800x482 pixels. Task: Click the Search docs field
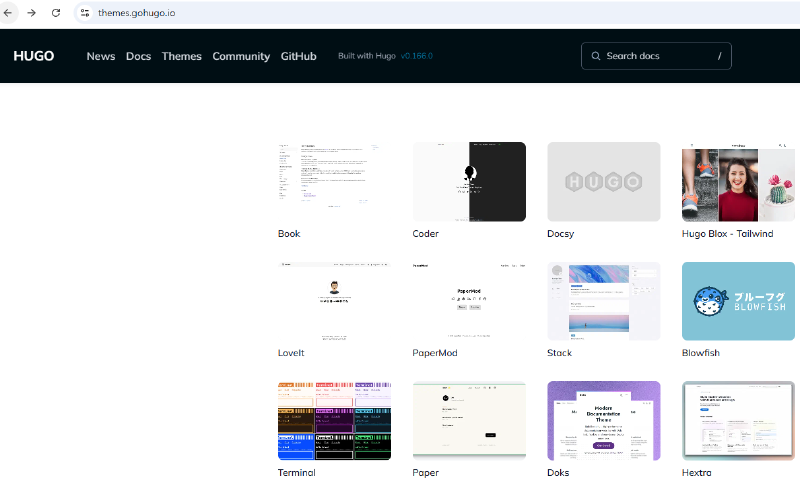pyautogui.click(x=656, y=56)
